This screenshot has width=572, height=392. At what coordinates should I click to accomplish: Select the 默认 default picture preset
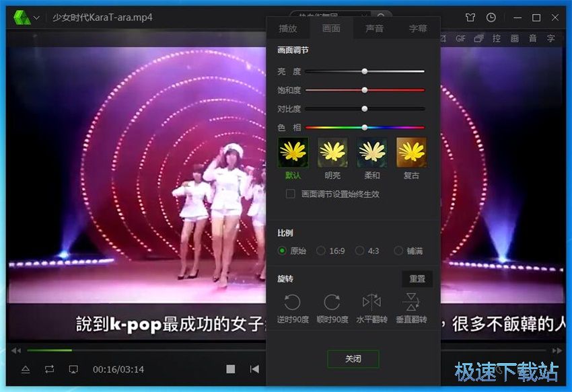[x=293, y=158]
